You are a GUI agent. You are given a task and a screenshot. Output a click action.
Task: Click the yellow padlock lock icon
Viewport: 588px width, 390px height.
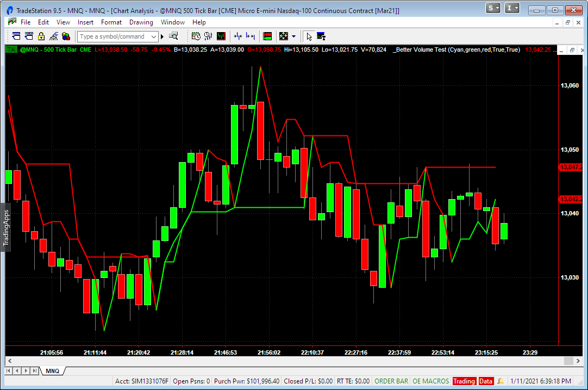point(41,36)
